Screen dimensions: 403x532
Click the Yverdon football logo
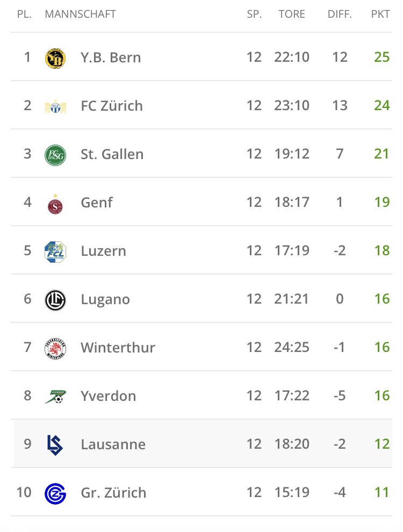(55, 397)
